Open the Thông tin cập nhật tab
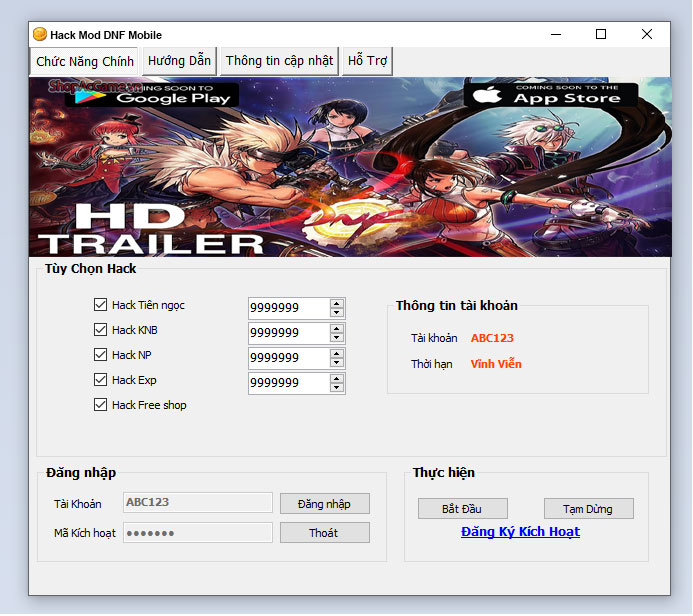 click(279, 61)
